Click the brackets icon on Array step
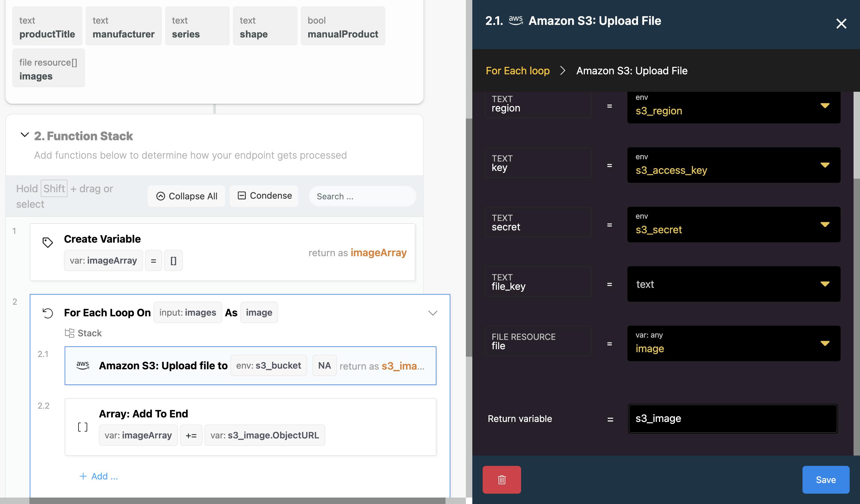Screen dimensions: 860x504 pyautogui.click(x=83, y=427)
